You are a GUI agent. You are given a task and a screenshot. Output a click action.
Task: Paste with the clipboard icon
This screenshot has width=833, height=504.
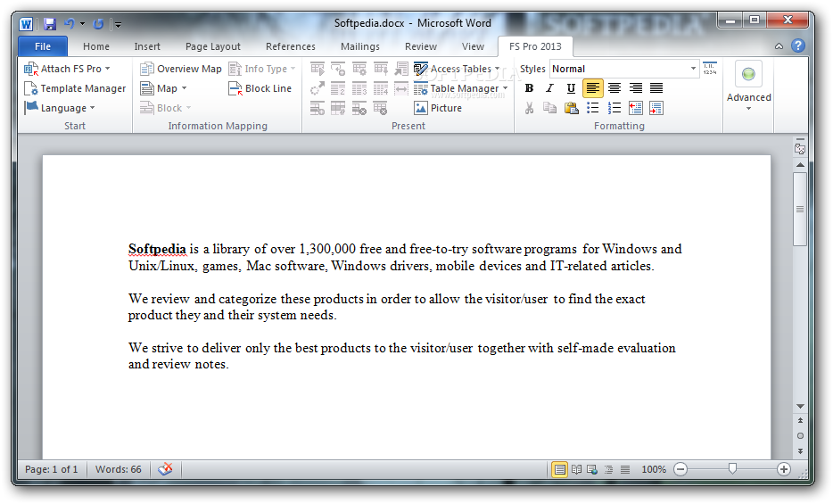click(x=571, y=108)
